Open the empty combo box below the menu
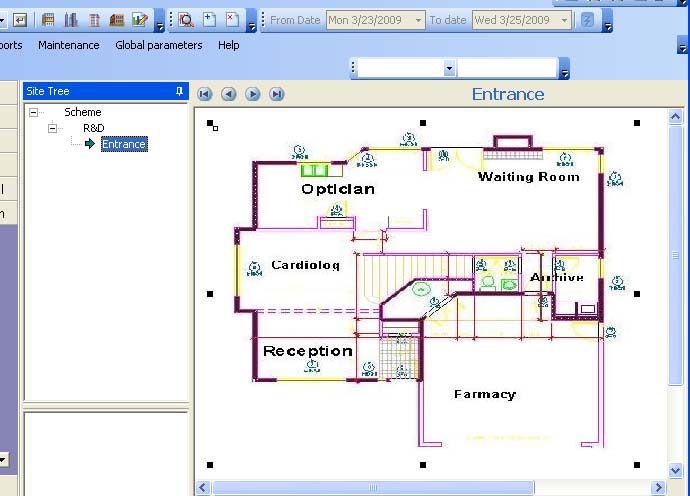 click(449, 68)
